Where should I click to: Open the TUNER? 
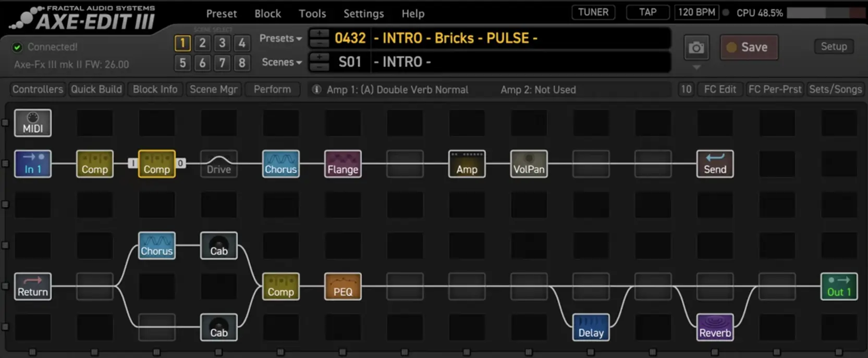[593, 12]
